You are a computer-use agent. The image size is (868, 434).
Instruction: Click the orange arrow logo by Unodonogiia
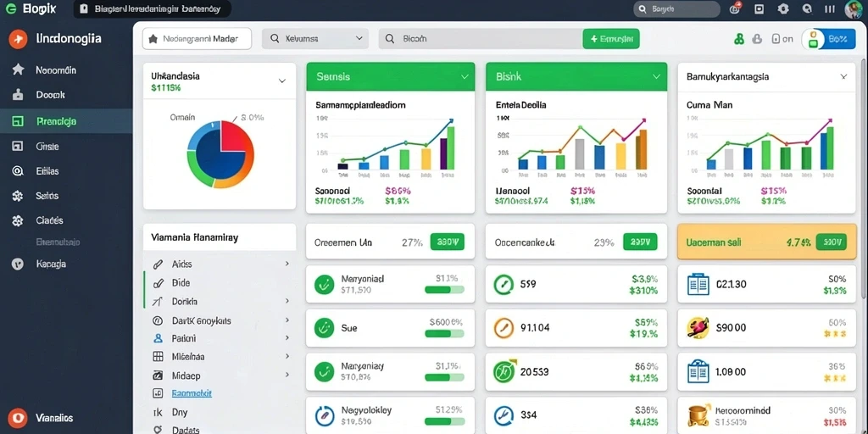(18, 39)
